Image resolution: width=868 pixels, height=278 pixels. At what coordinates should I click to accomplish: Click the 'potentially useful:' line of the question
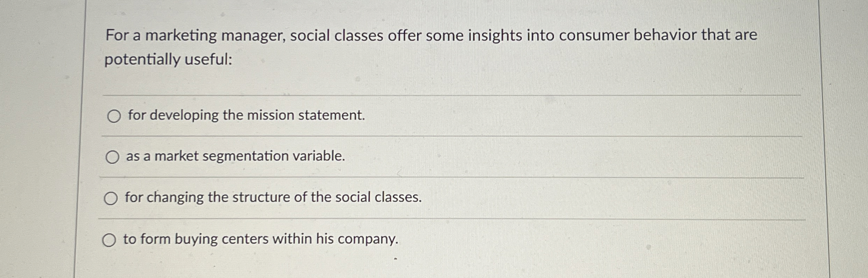tap(168, 59)
